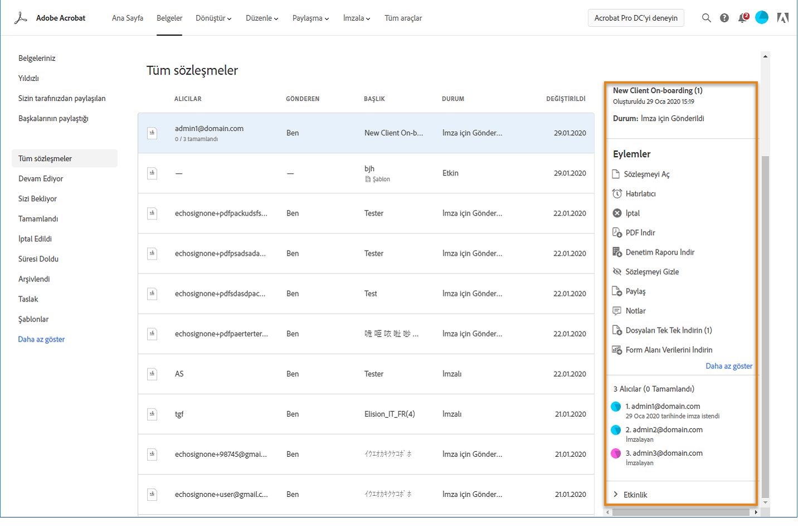Open Sizin tarafınızdan paylaşılan
This screenshot has width=798, height=532.
(x=62, y=99)
